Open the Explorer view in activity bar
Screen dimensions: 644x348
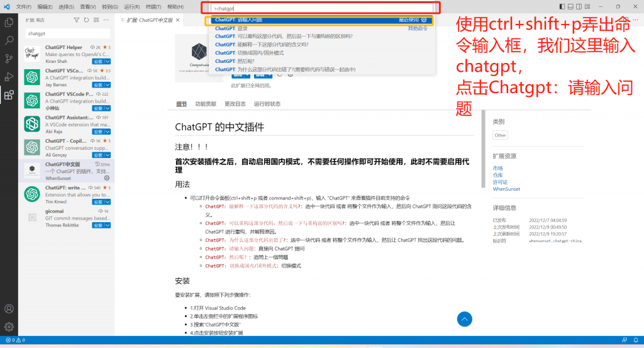[9, 23]
